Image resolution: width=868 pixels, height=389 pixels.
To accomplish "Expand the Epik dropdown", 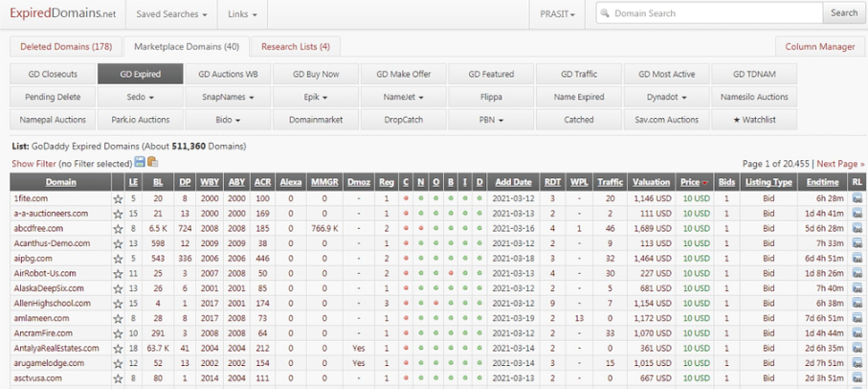I will coord(316,97).
